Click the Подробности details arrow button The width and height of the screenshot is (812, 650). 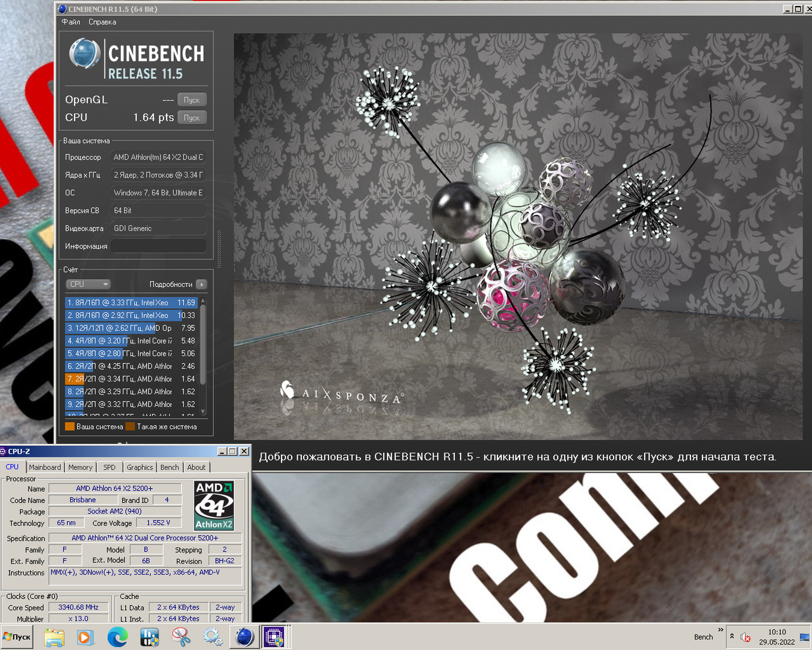coord(201,284)
